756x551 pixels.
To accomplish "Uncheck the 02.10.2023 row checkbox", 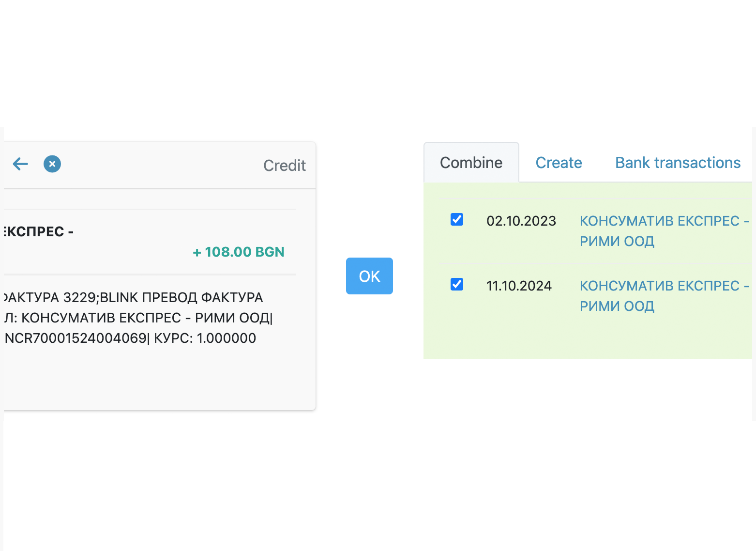I will [457, 220].
